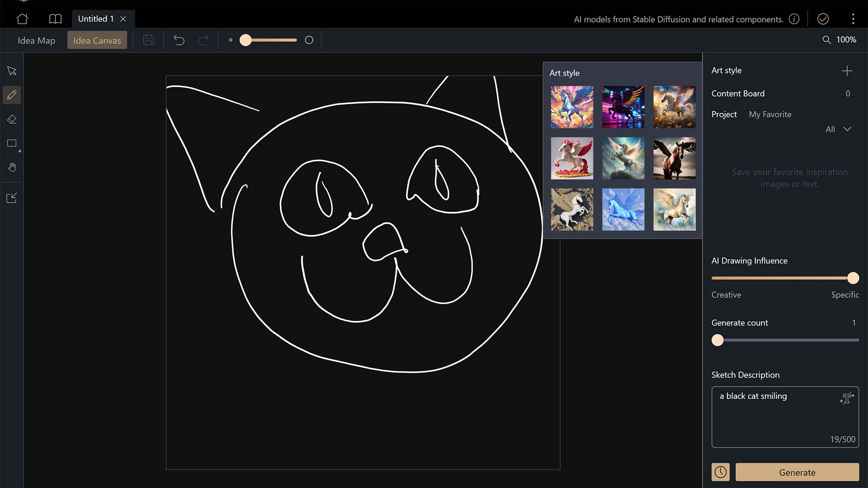Switch to the Idea Canvas tab

[97, 39]
